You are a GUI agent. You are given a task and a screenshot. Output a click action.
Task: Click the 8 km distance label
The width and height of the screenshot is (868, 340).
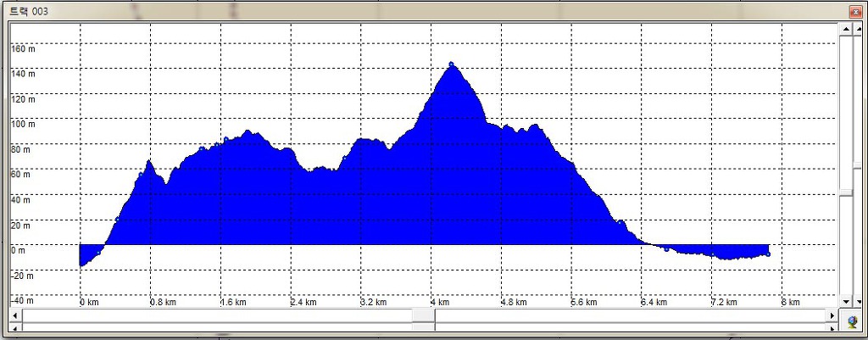pyautogui.click(x=791, y=303)
